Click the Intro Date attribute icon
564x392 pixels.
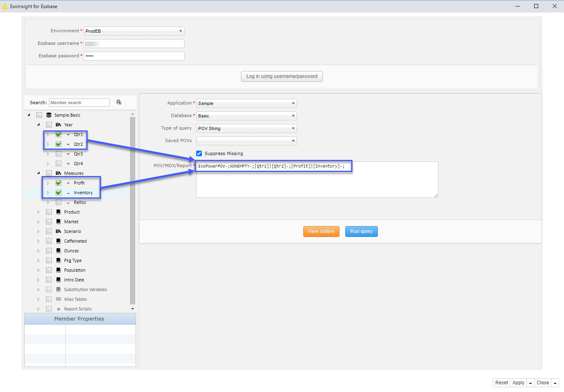[x=59, y=280]
